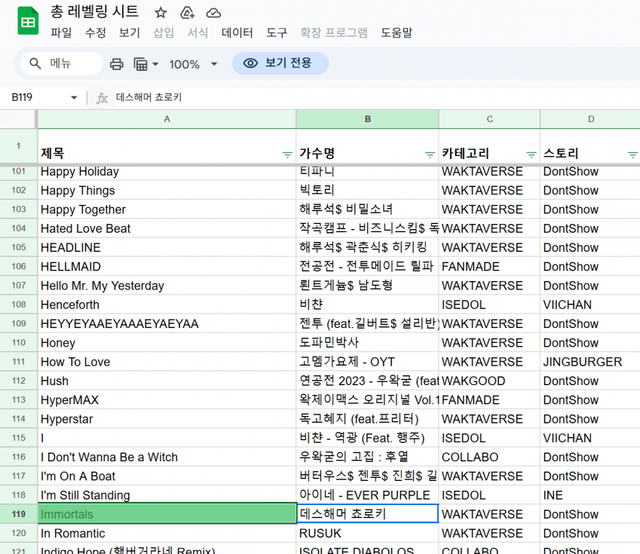Click the Google Sheets home logo
Image resolution: width=640 pixels, height=554 pixels.
pyautogui.click(x=27, y=21)
